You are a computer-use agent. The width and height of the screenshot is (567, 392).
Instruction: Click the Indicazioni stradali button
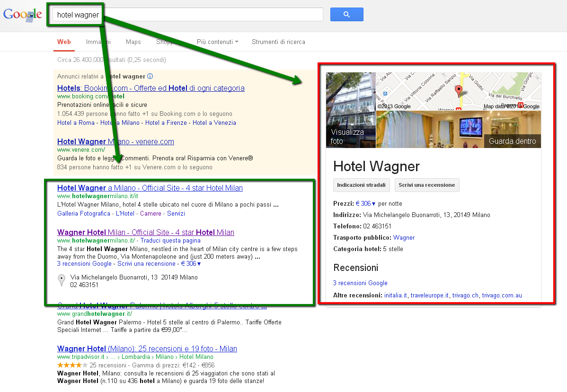[361, 185]
